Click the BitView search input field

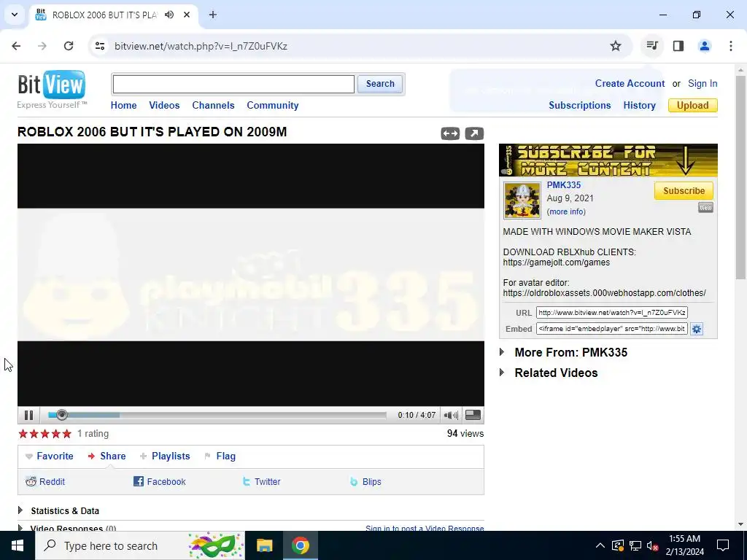[233, 85]
